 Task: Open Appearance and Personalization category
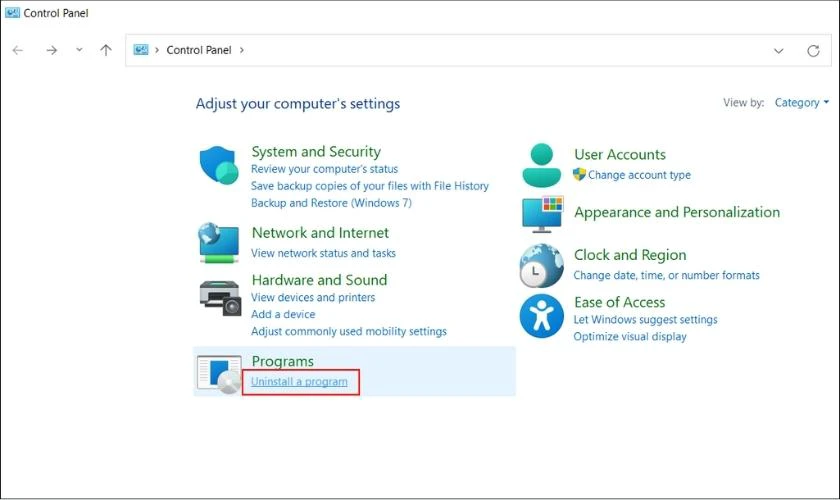(677, 212)
